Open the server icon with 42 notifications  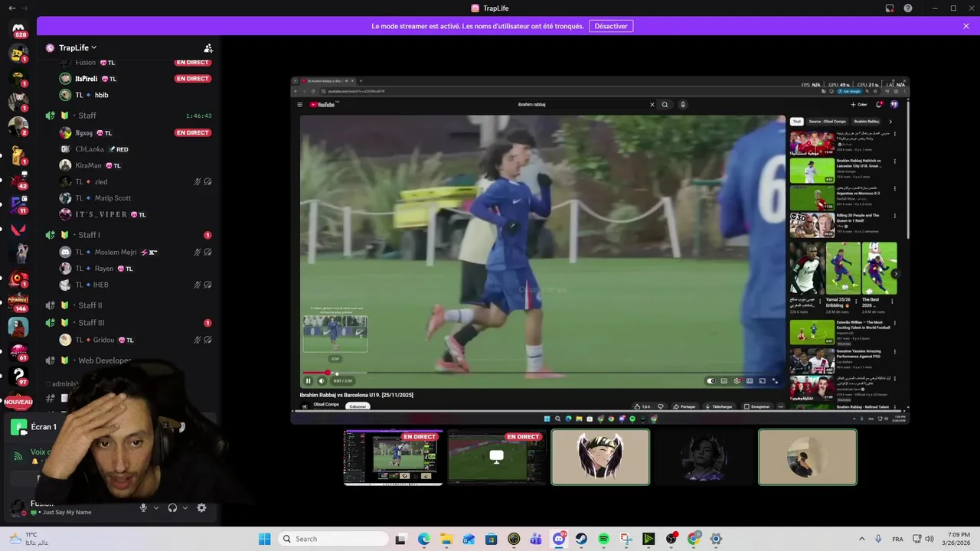[x=18, y=180]
